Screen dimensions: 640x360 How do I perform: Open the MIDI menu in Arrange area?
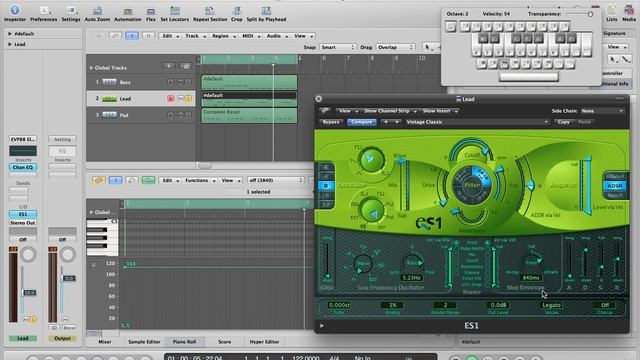click(x=251, y=36)
